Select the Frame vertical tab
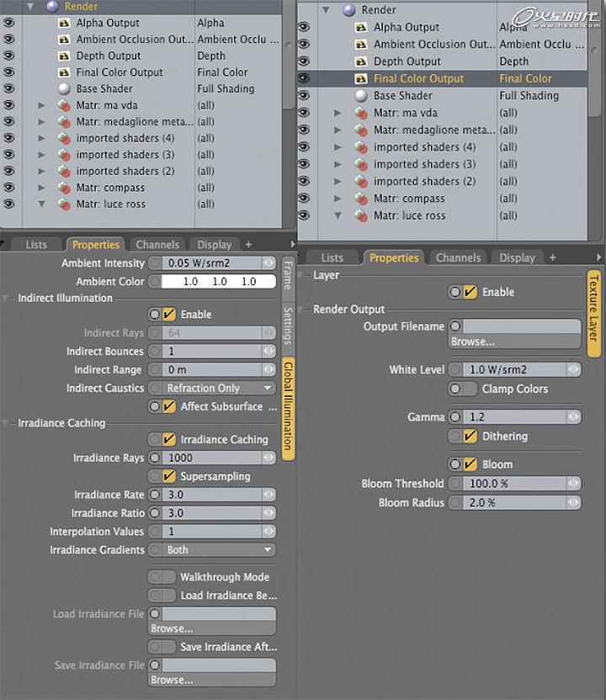This screenshot has width=606, height=700. [289, 275]
